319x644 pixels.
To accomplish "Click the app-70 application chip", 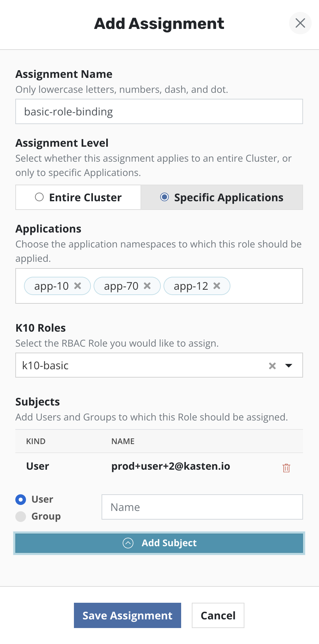I will (121, 286).
